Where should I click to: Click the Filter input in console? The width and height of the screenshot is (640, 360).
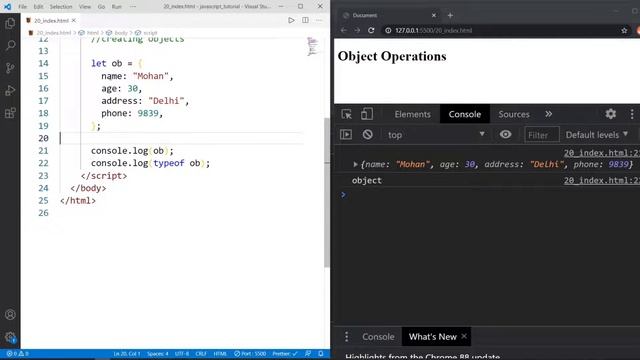click(x=542, y=135)
